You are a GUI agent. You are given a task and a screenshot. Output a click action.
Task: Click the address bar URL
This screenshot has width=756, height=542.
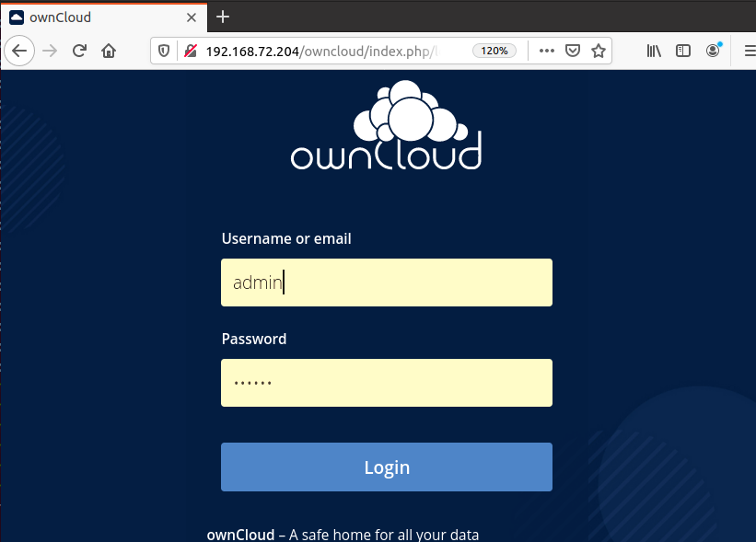tap(321, 51)
